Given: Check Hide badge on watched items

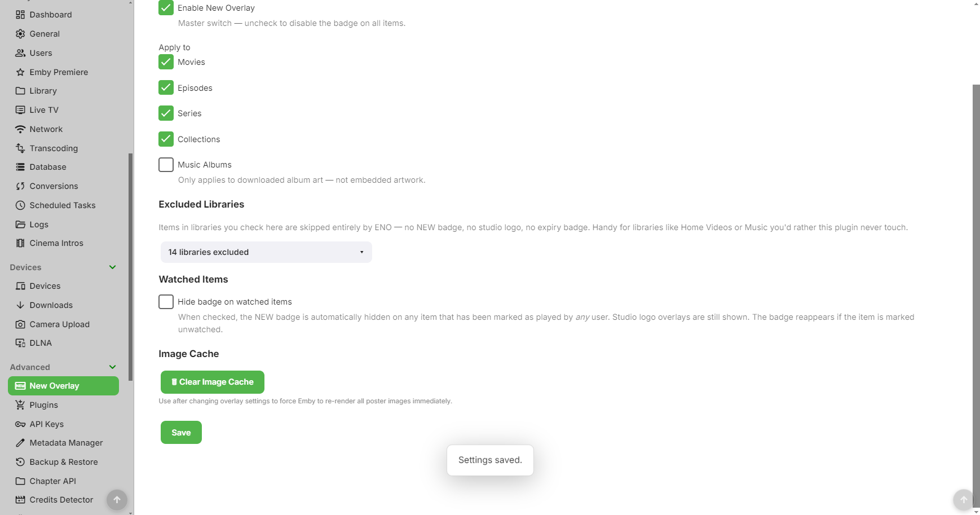Looking at the screenshot, I should (x=166, y=302).
